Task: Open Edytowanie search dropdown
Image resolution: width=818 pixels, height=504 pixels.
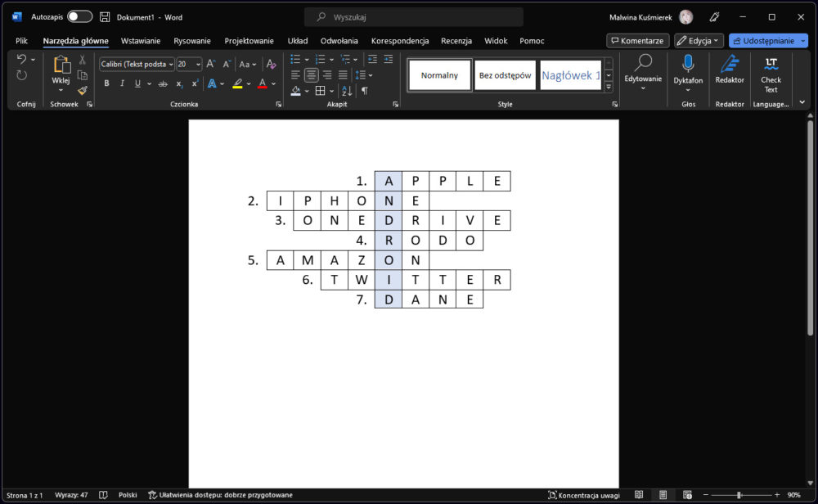Action: [x=643, y=71]
